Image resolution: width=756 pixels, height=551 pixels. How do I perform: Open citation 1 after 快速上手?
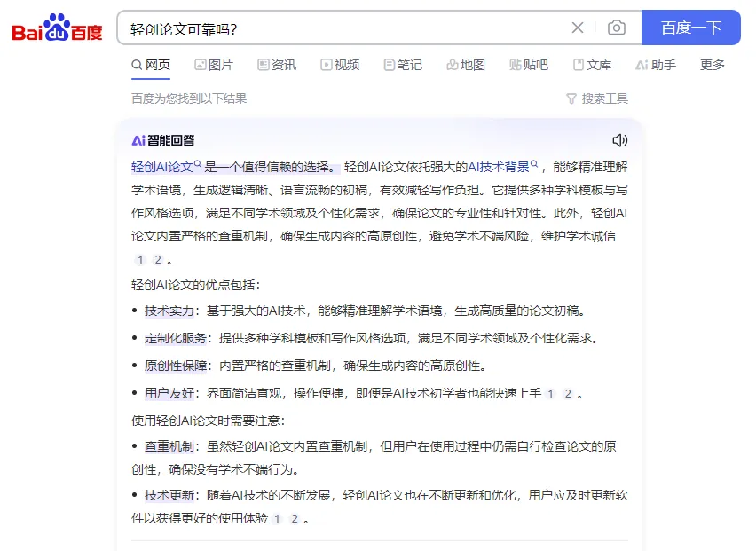point(550,394)
